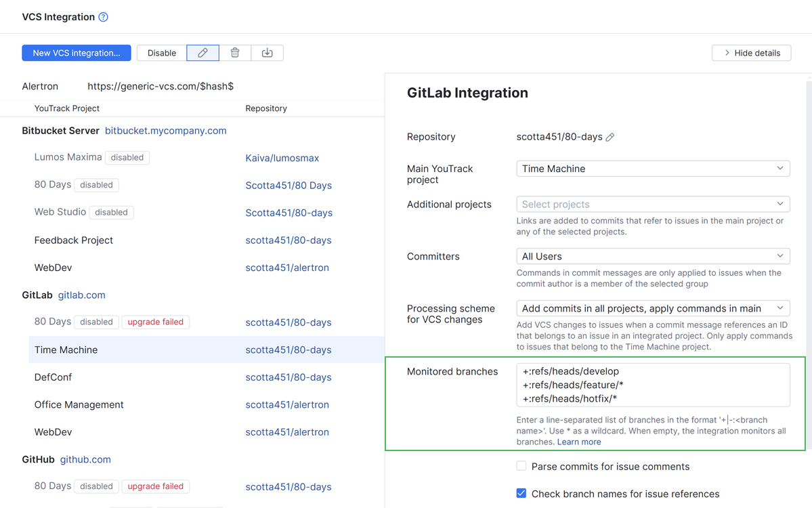Open the Main YouTrack project dropdown

coord(652,168)
